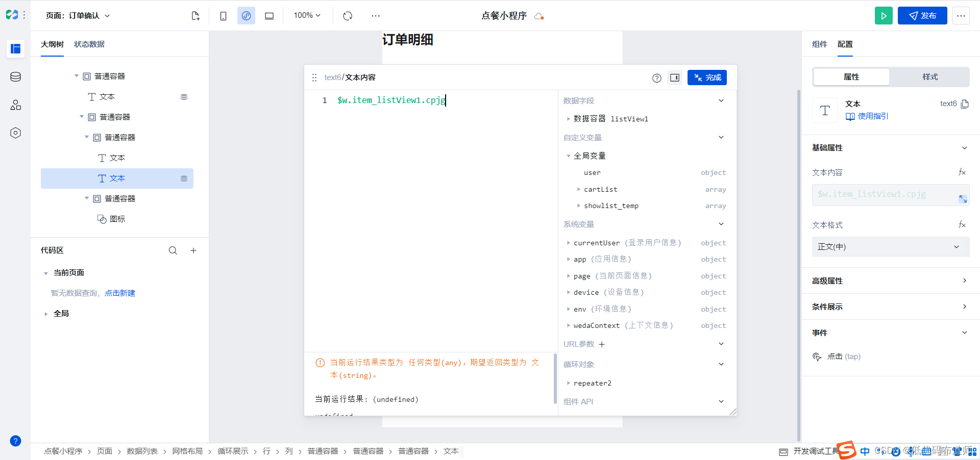Open the page outline sidebar icon
The height and width of the screenshot is (460, 980).
click(x=15, y=48)
